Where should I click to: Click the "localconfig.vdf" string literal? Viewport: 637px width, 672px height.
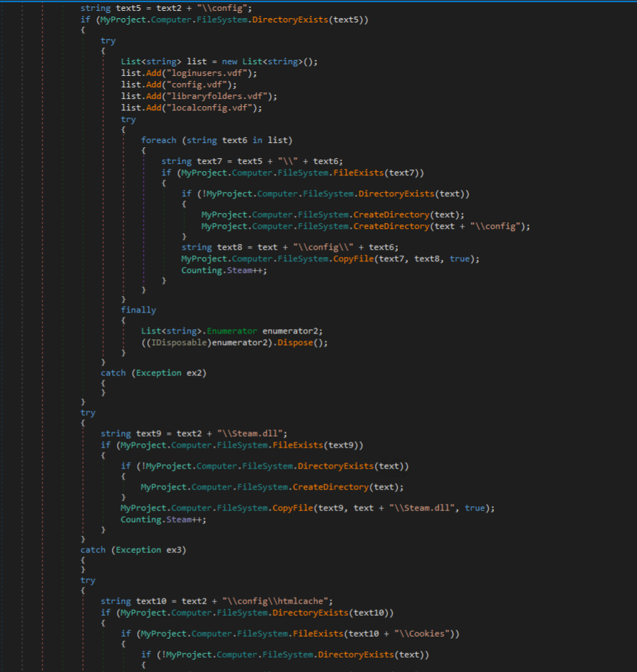[x=209, y=108]
